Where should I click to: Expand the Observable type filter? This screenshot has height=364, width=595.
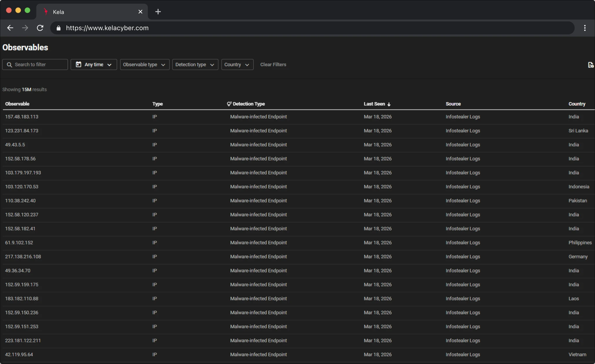pos(145,64)
